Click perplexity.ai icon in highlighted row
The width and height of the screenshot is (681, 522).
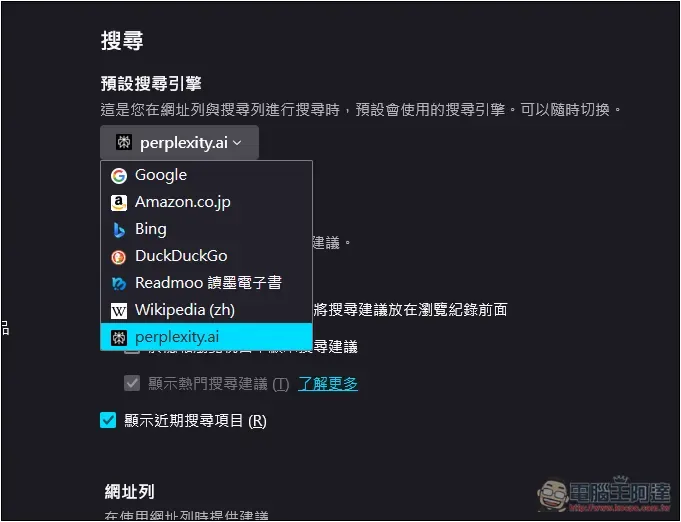[119, 337]
